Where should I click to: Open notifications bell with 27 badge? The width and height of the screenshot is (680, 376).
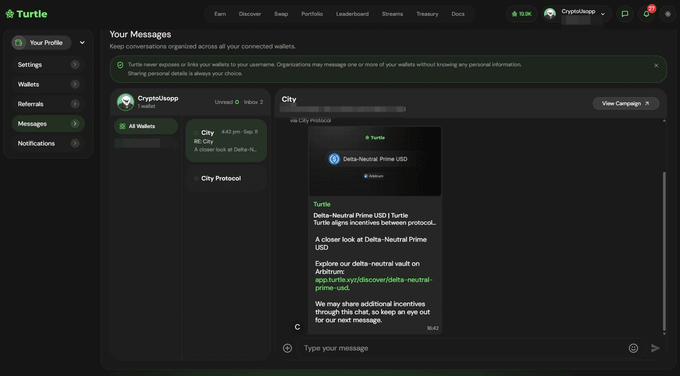click(x=646, y=14)
